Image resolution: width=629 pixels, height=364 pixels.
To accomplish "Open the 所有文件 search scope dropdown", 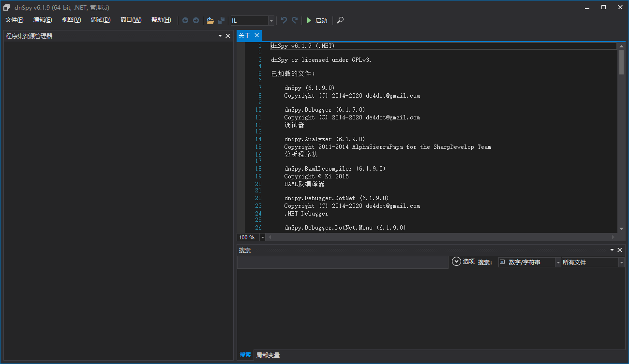I will click(622, 262).
